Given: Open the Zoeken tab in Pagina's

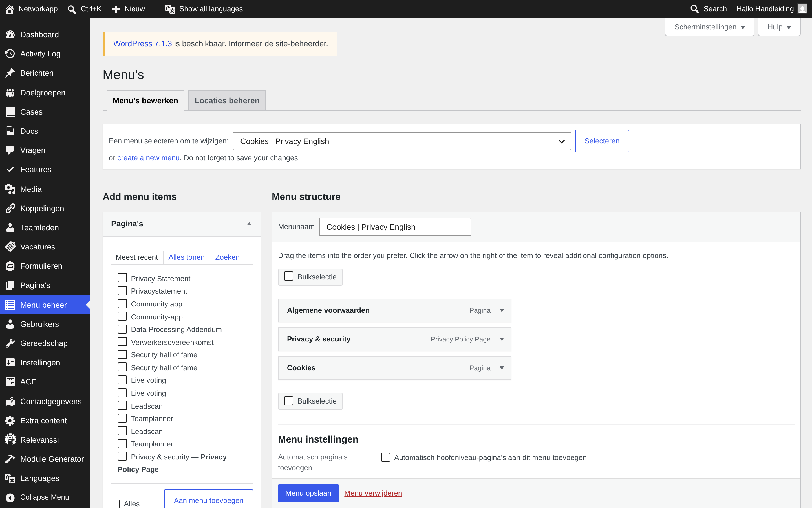Looking at the screenshot, I should pyautogui.click(x=227, y=257).
